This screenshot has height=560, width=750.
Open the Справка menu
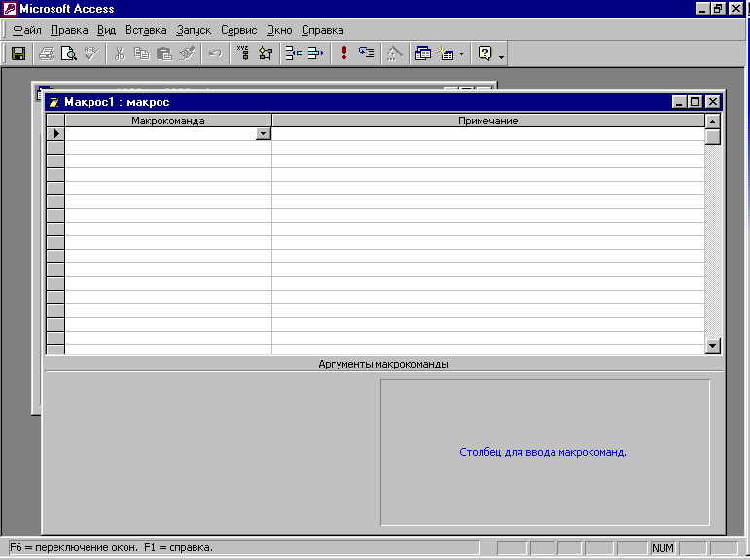(322, 30)
